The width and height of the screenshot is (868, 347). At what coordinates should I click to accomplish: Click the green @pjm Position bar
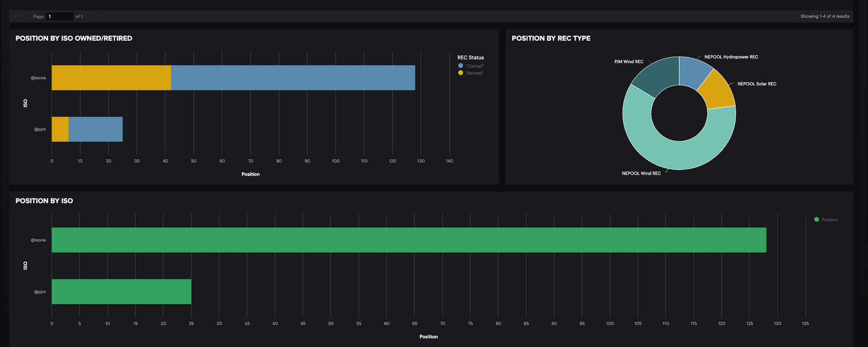[x=121, y=292]
